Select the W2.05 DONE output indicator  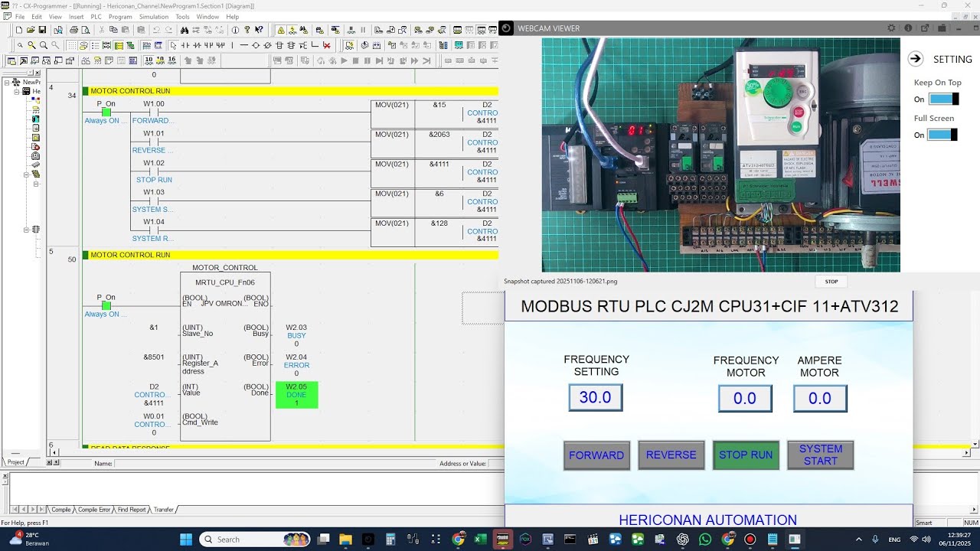tap(296, 395)
